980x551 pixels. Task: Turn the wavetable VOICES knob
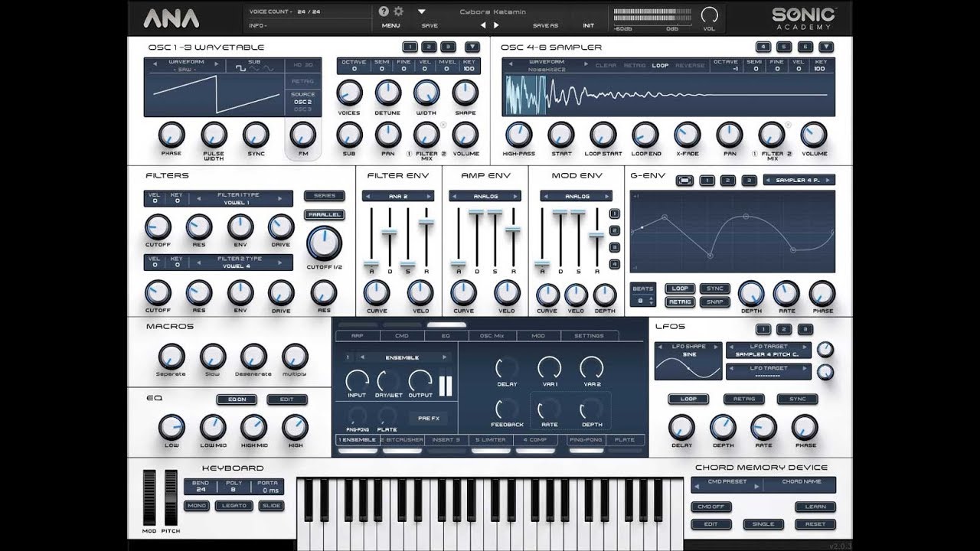(349, 93)
